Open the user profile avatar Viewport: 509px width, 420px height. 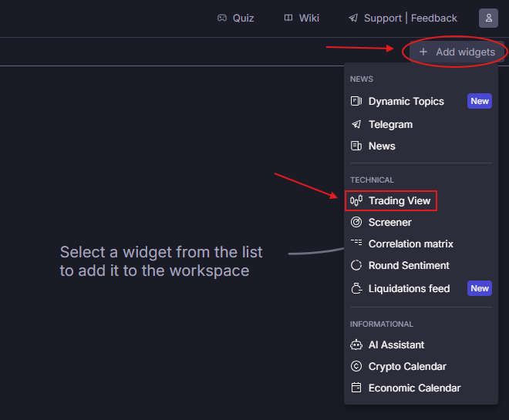pos(488,18)
